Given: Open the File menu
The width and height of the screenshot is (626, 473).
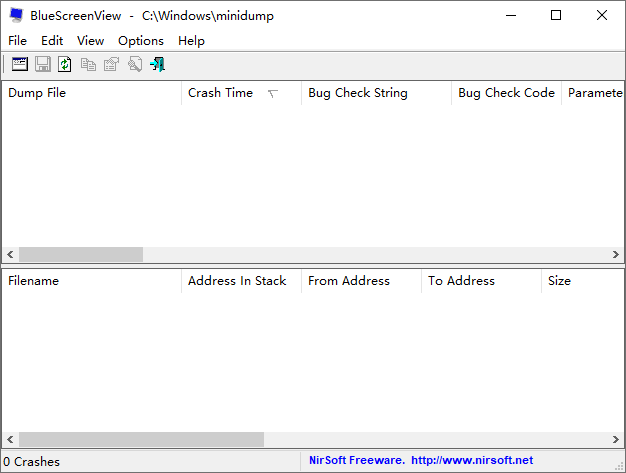Looking at the screenshot, I should coord(18,41).
